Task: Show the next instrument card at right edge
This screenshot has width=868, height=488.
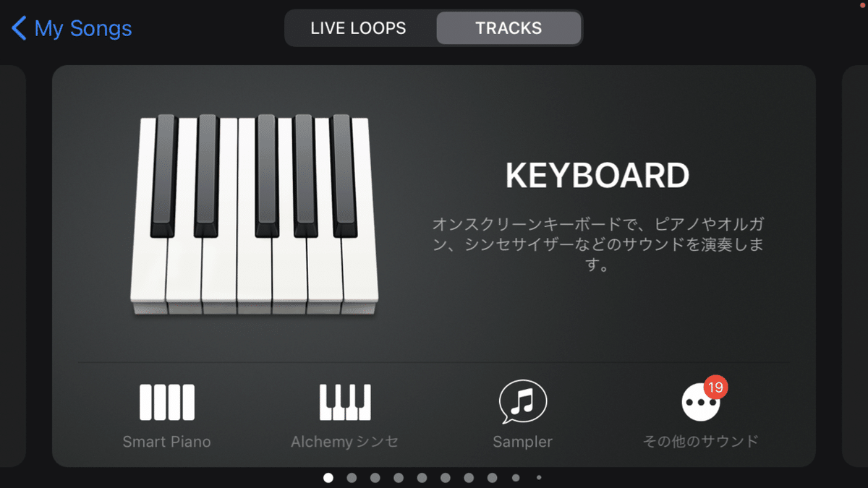Action: [x=855, y=266]
